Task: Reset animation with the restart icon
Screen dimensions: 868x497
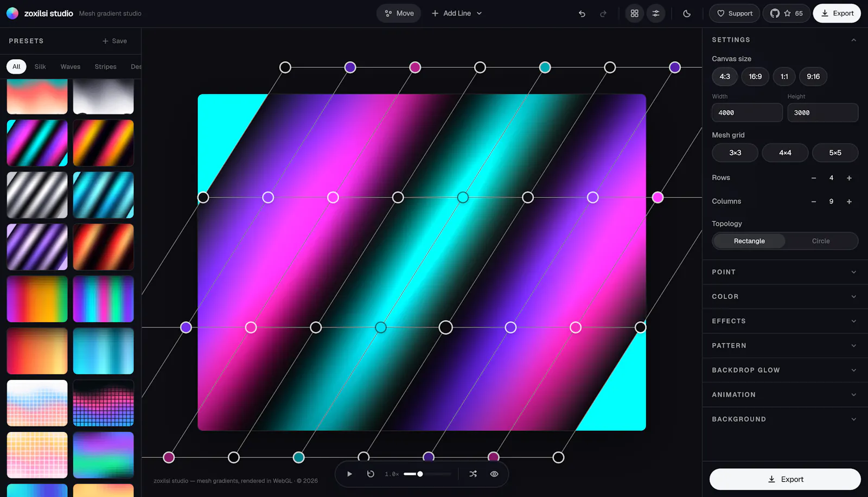Action: click(x=371, y=474)
